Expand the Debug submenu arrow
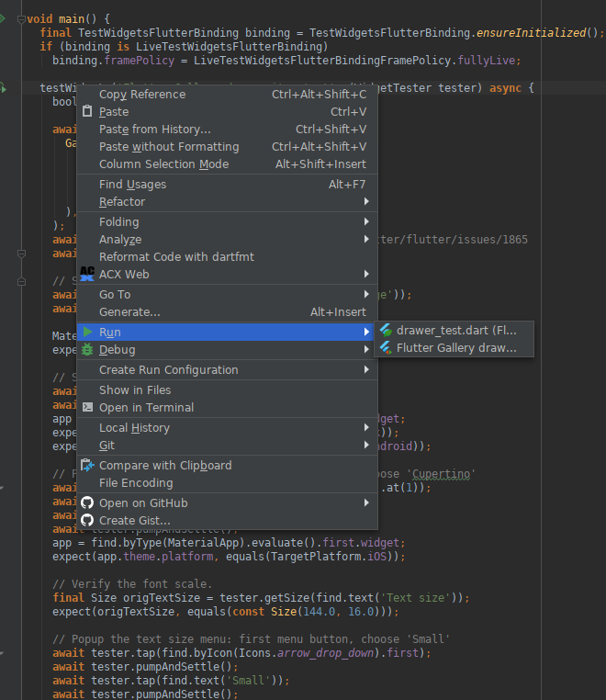 [x=366, y=350]
